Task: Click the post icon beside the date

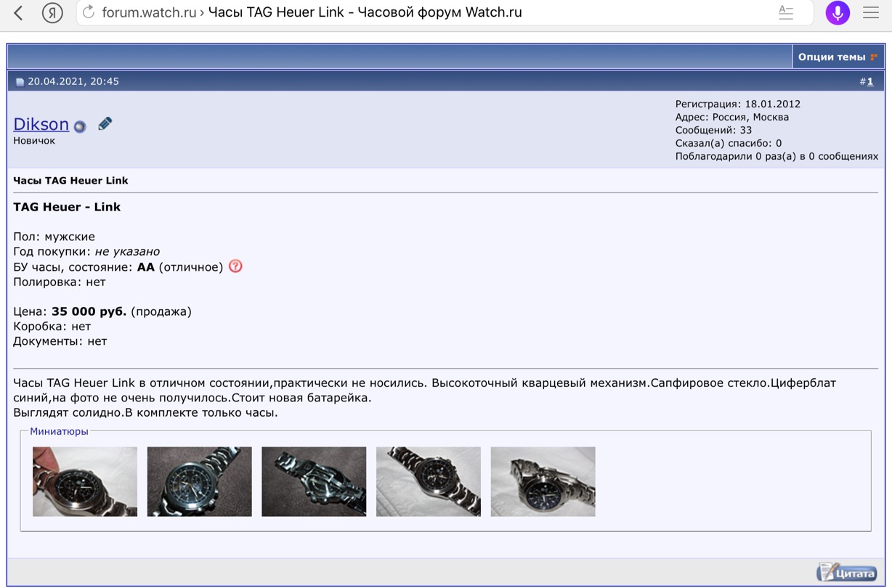Action: (x=20, y=82)
